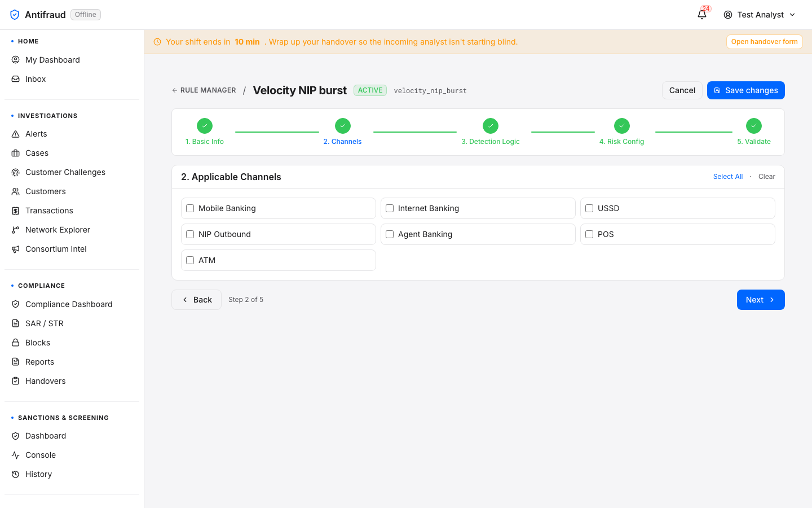This screenshot has height=508, width=812.
Task: Click the Alerts warning triangle icon
Action: pos(16,134)
